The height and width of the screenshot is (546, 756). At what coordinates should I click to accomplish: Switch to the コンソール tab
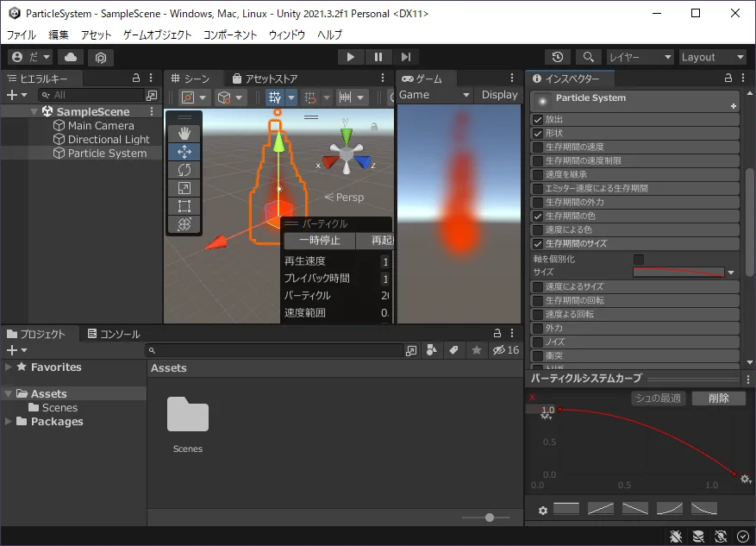(x=114, y=334)
